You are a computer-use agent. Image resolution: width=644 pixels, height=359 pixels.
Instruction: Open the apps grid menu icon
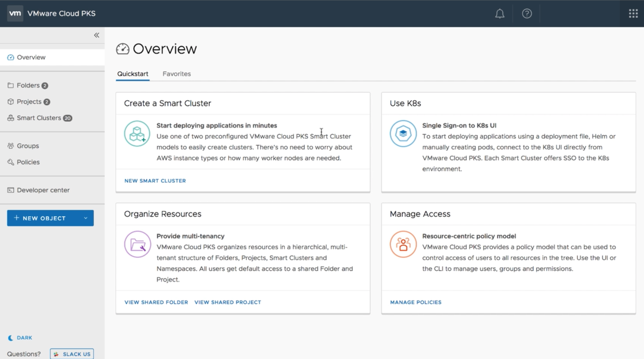[x=633, y=14]
